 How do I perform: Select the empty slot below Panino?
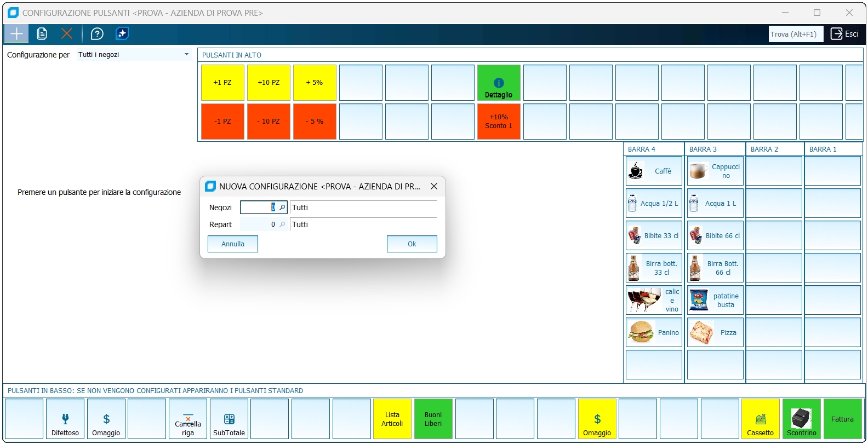654,365
